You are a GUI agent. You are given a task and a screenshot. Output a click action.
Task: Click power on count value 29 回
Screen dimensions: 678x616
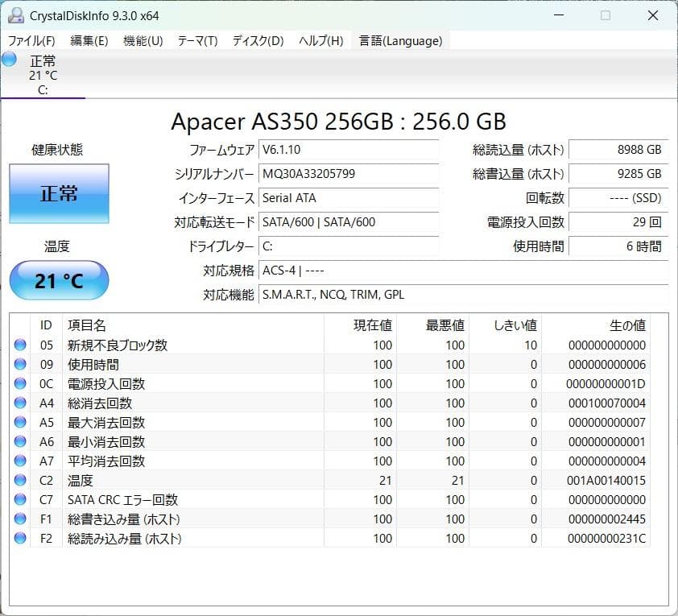pos(618,222)
